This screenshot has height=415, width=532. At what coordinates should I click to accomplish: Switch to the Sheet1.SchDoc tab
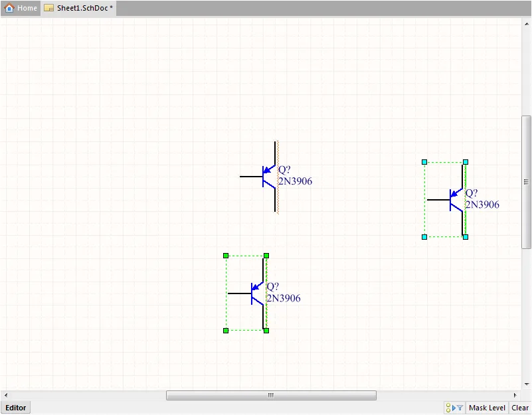(79, 8)
